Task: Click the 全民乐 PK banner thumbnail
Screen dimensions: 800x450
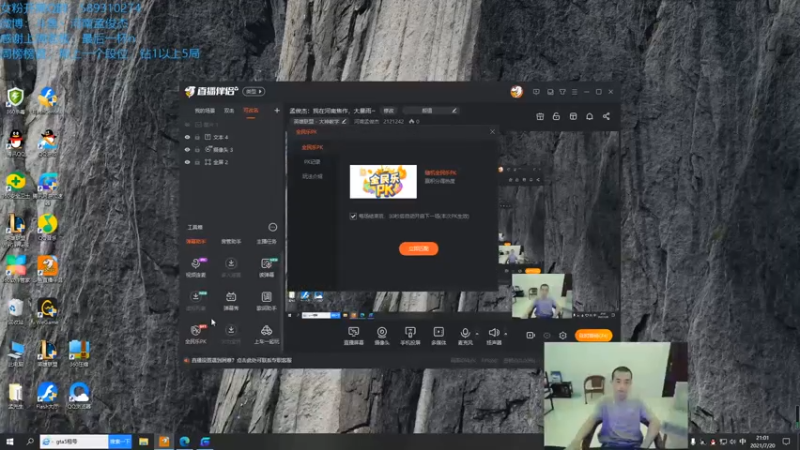Action: [383, 182]
